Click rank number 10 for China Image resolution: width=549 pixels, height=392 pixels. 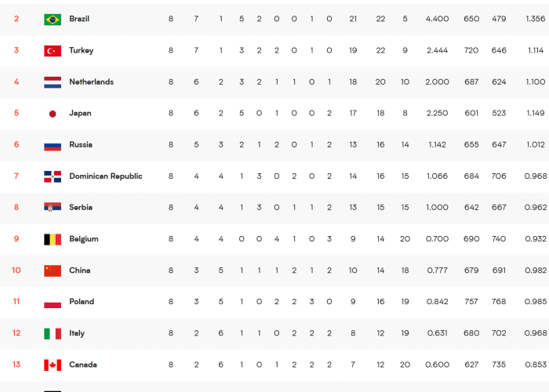coord(16,270)
